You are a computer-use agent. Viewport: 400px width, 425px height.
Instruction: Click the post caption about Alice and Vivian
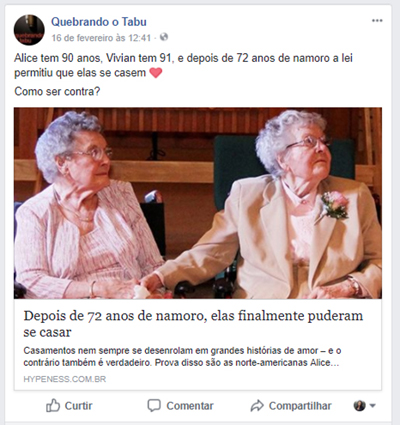coord(183,65)
